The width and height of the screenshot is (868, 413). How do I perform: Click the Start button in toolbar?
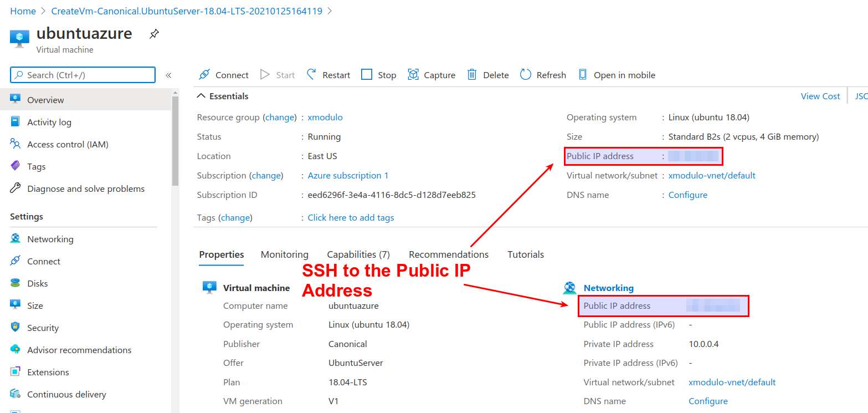coord(278,75)
